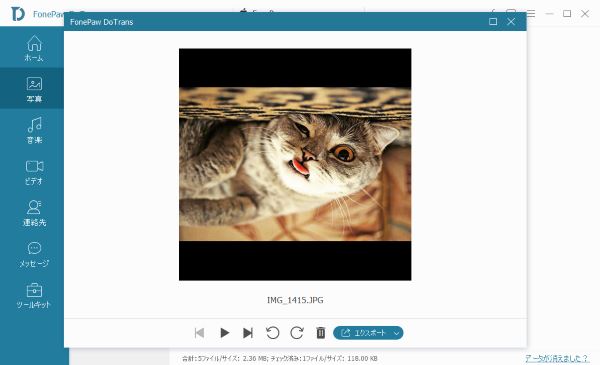600x365 pixels.
Task: Minimize the main FonePaw window
Action: (x=549, y=14)
